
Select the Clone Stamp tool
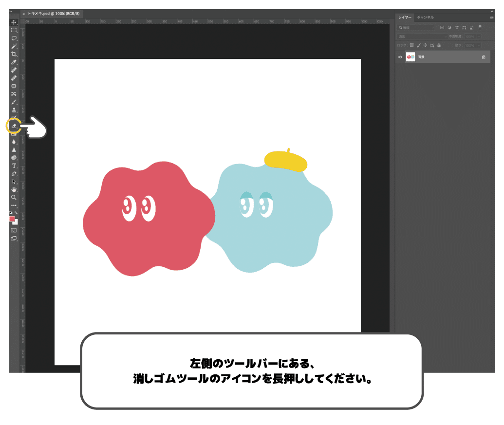point(14,110)
